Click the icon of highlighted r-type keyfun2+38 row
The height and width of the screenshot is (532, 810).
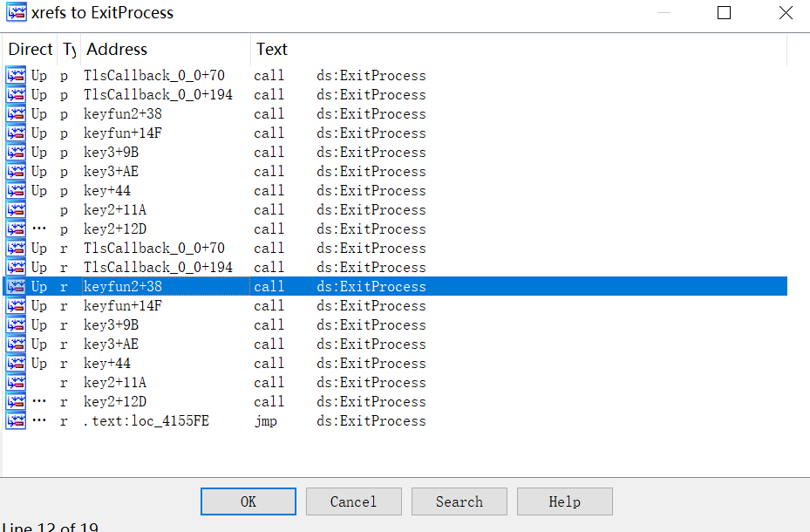click(16, 286)
